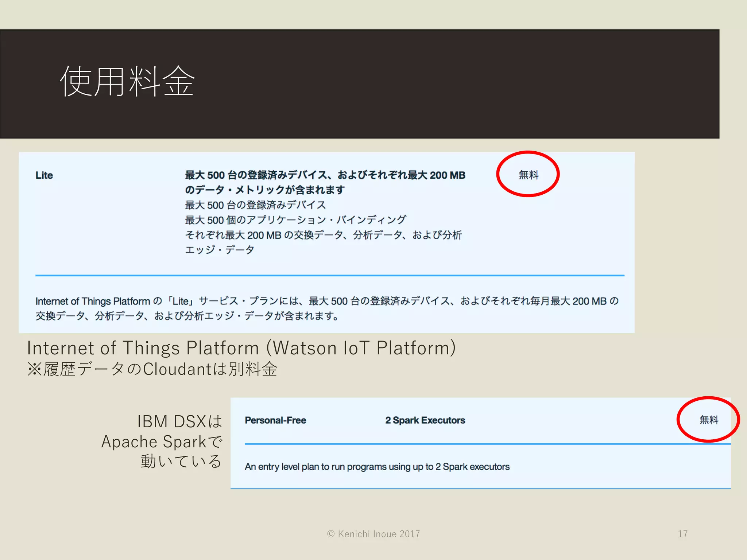Select the Personal-Free plan name

coord(275,420)
